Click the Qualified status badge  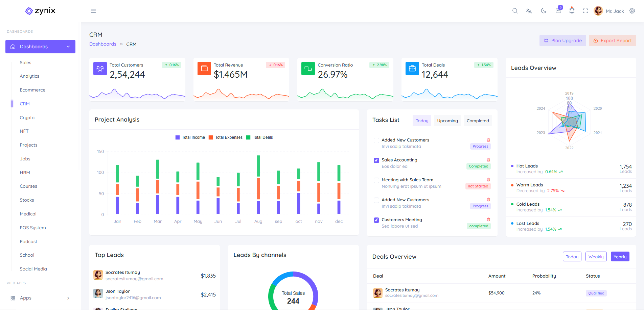(596, 293)
